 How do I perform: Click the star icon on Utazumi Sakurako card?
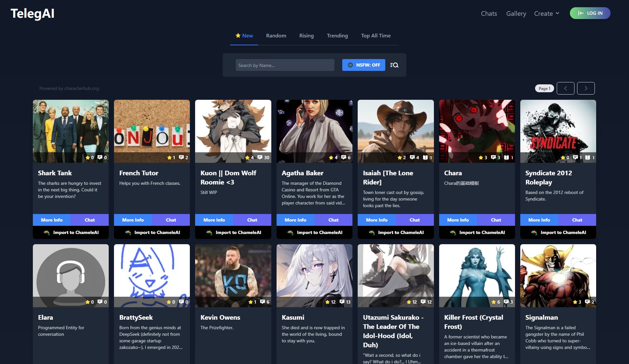[409, 302]
